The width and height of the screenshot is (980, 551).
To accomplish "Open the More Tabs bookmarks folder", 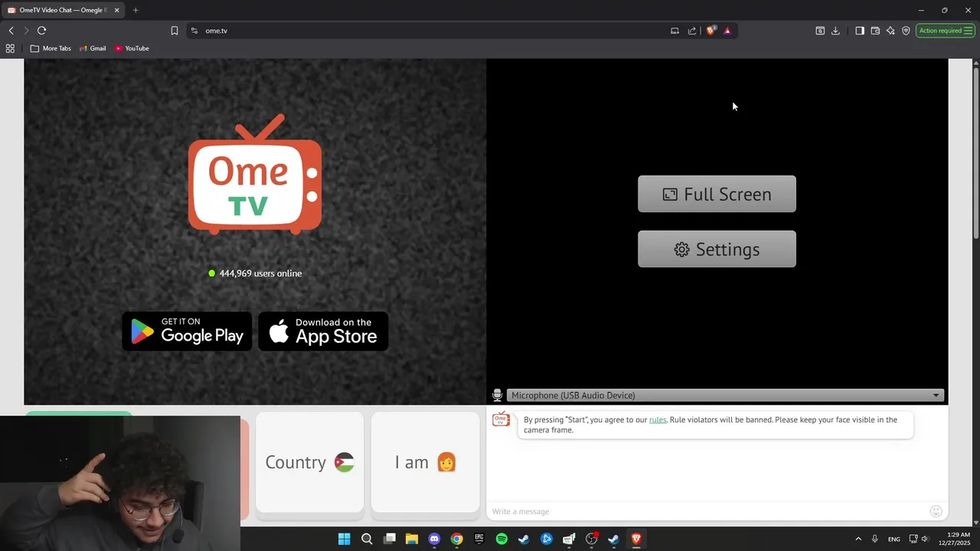I will point(51,48).
